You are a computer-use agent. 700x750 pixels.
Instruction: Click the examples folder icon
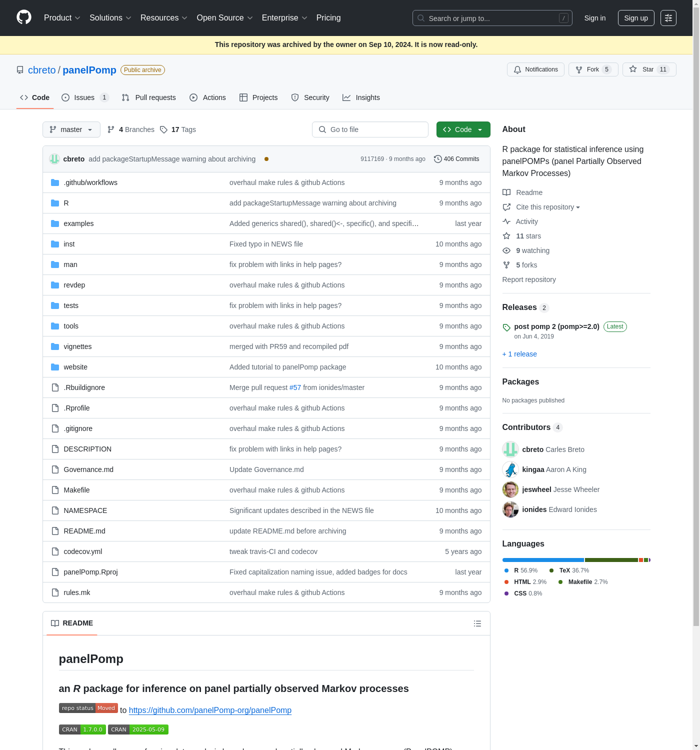point(55,223)
